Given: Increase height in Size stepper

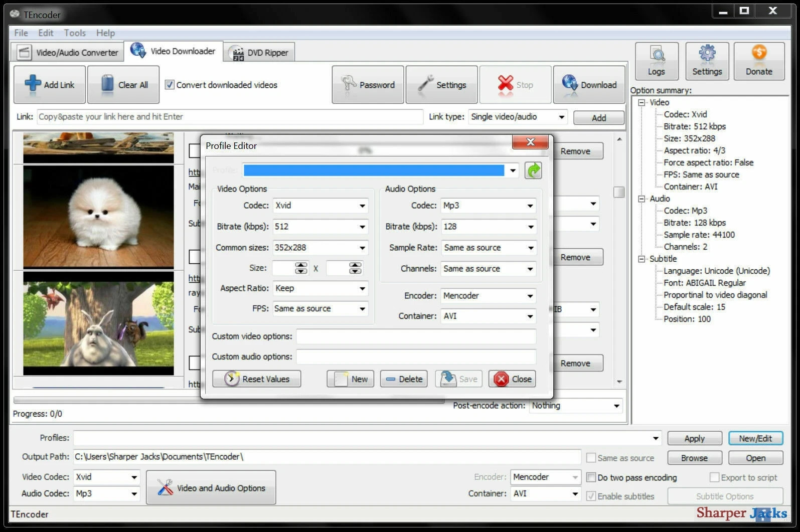Looking at the screenshot, I should (355, 265).
